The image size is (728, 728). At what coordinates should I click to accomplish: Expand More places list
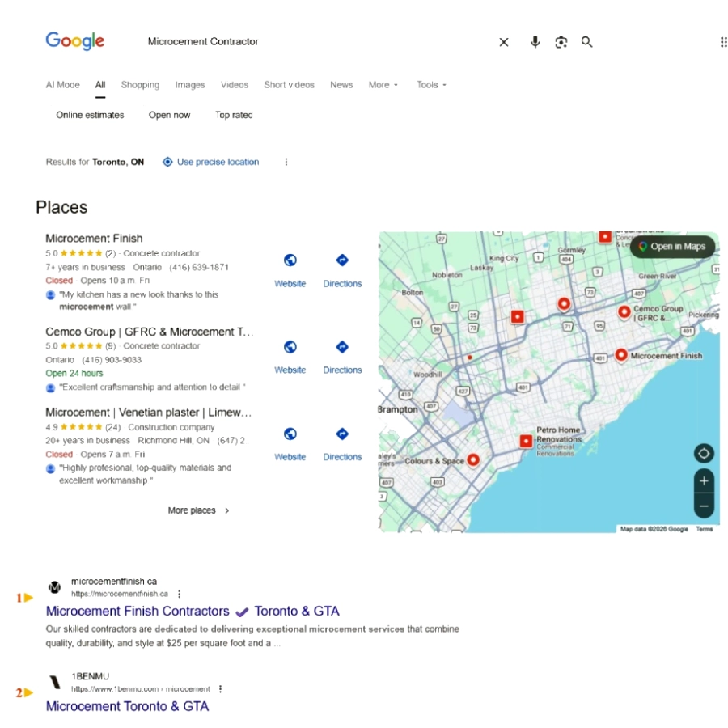(x=198, y=510)
